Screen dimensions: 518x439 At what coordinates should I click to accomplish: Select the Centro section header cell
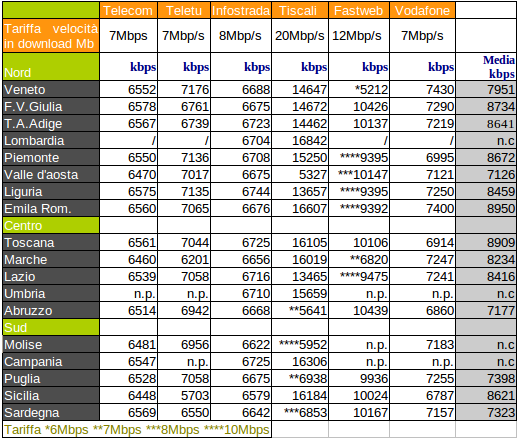51,225
